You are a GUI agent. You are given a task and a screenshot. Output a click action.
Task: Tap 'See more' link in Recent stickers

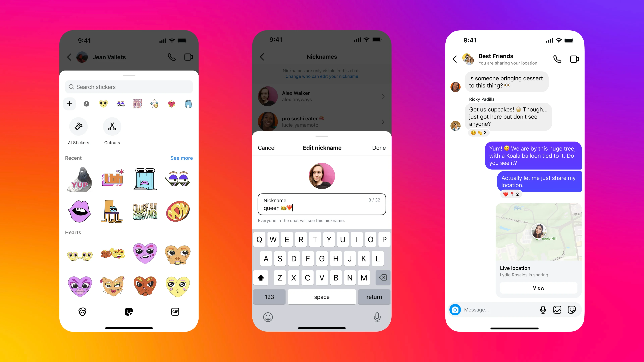(x=182, y=158)
